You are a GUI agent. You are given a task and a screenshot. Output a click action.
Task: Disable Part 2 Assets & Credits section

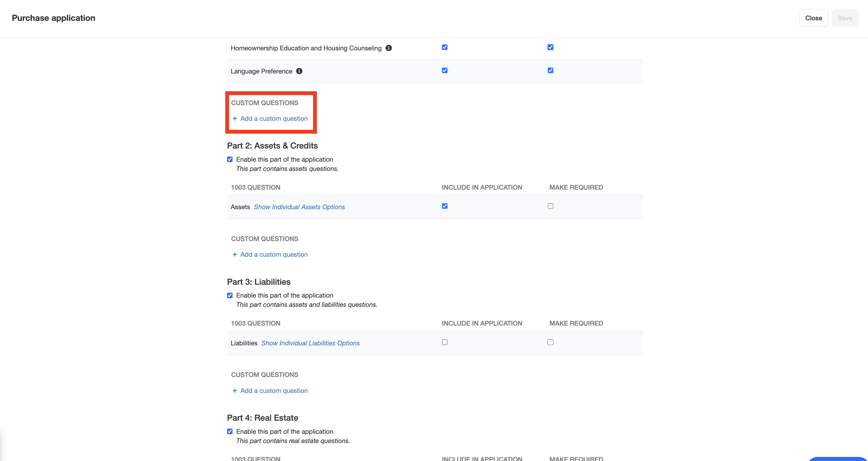pos(230,159)
